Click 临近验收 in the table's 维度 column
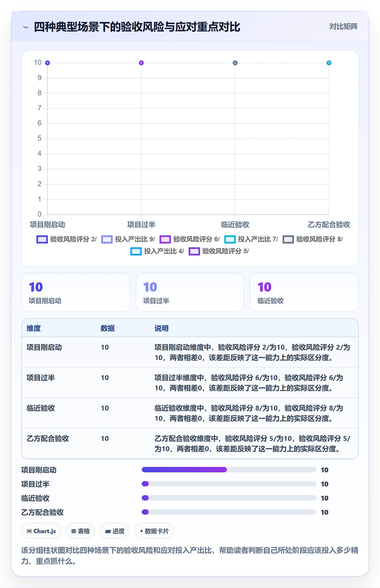The height and width of the screenshot is (588, 380). pos(41,408)
